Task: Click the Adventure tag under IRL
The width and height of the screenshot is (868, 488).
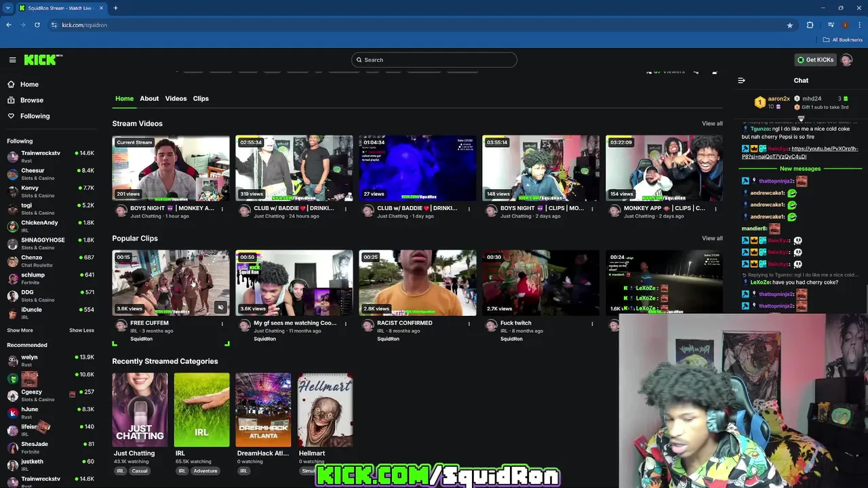Action: (x=205, y=471)
